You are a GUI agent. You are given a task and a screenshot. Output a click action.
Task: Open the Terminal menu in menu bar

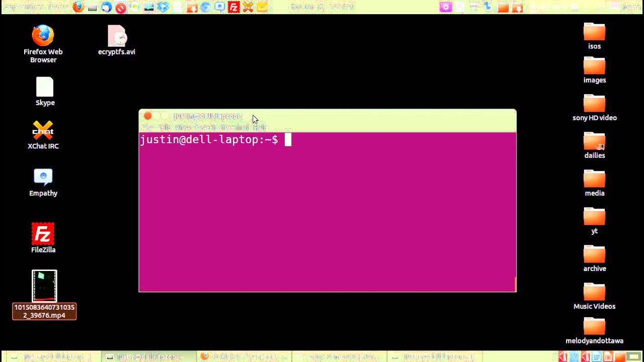pyautogui.click(x=234, y=128)
